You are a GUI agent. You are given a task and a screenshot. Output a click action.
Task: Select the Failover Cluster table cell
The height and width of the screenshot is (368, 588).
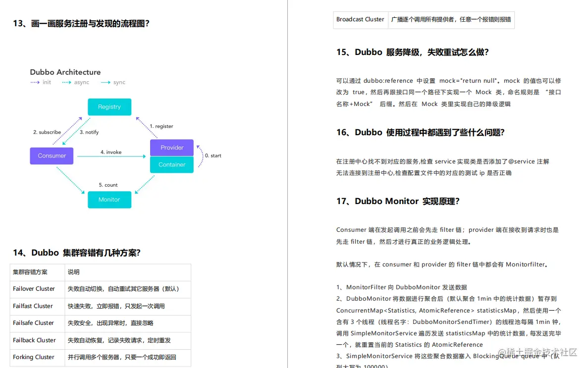[35, 289]
